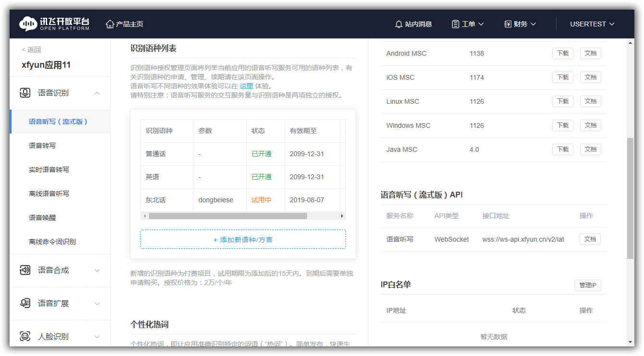644x356 pixels.
Task: Select 离线语音听写 in the sidebar
Action: (x=49, y=194)
